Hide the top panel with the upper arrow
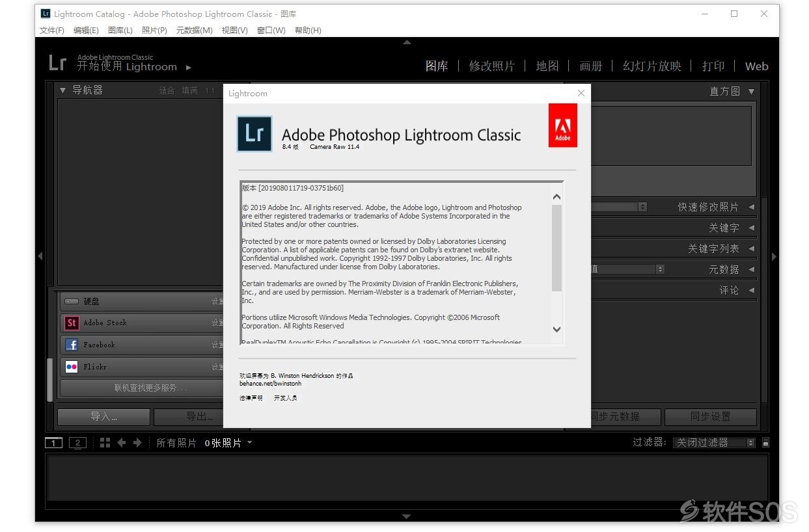Screen dimensions: 809x532 407,42
